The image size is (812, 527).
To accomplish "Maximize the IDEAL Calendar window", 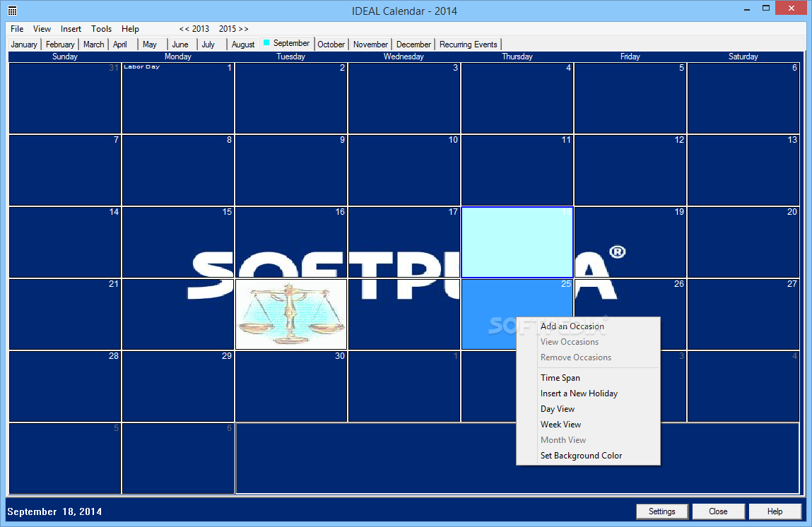I will click(766, 8).
